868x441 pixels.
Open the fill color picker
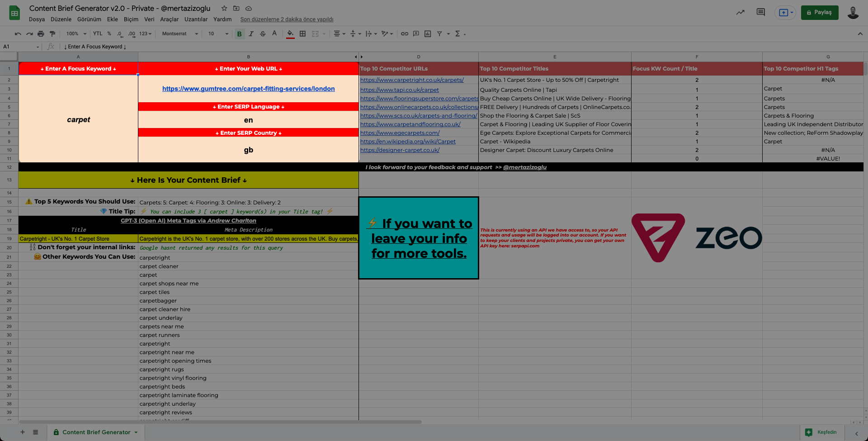(x=290, y=34)
